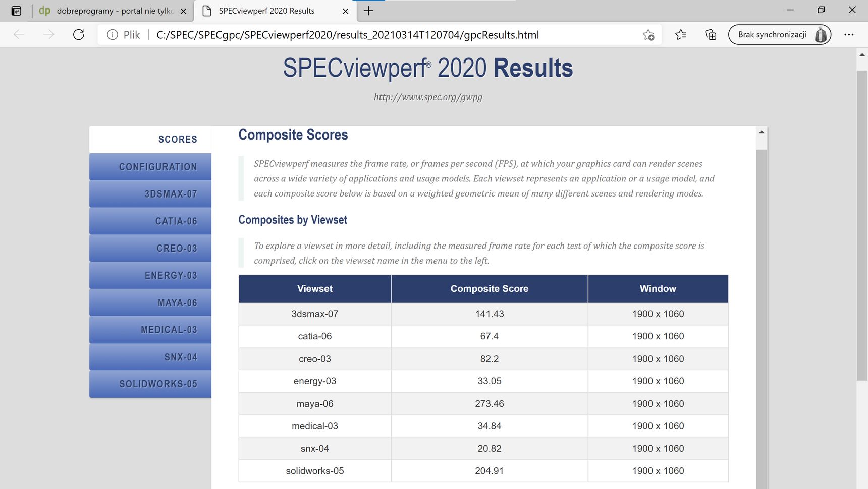Choose MEDICAL-03 from the sidebar
This screenshot has width=868, height=489.
point(150,330)
